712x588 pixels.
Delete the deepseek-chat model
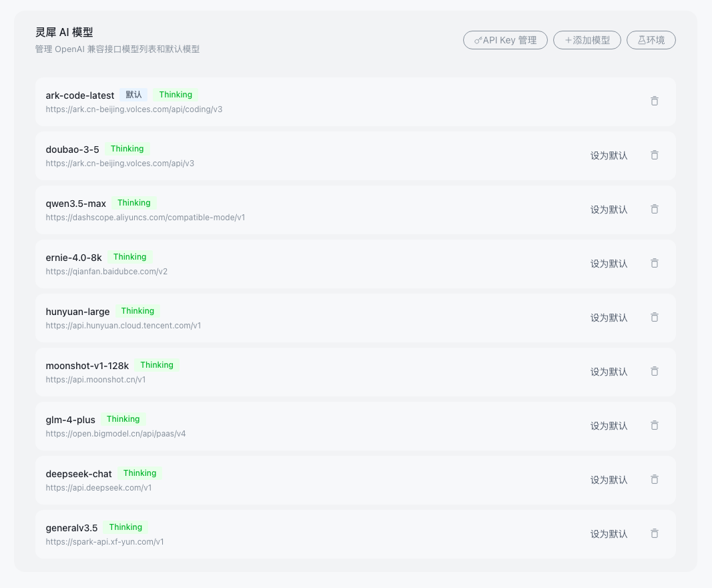(x=654, y=480)
